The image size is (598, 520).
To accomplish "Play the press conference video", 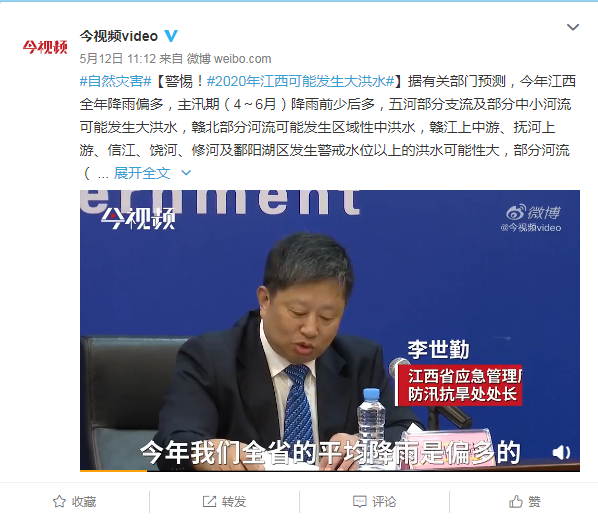I will (330, 330).
